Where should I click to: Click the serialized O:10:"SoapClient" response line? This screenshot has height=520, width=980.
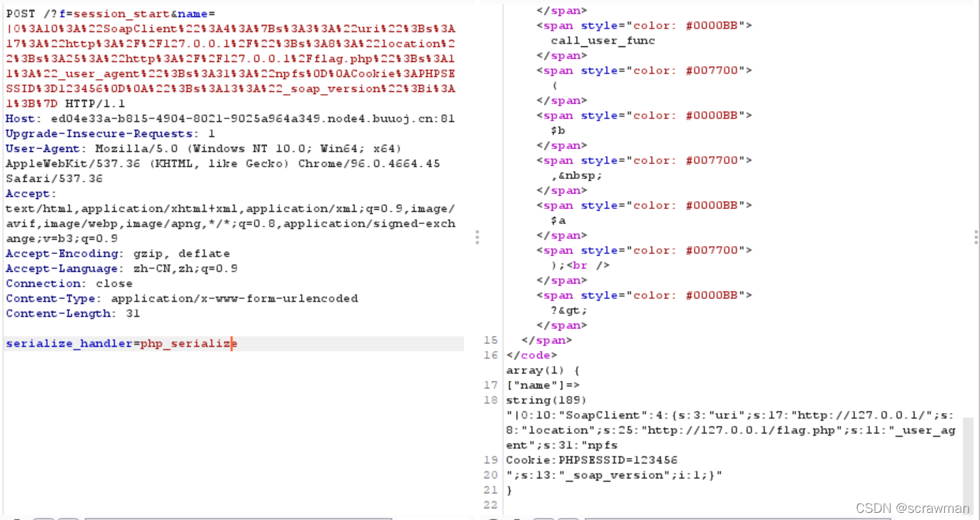coord(730,414)
